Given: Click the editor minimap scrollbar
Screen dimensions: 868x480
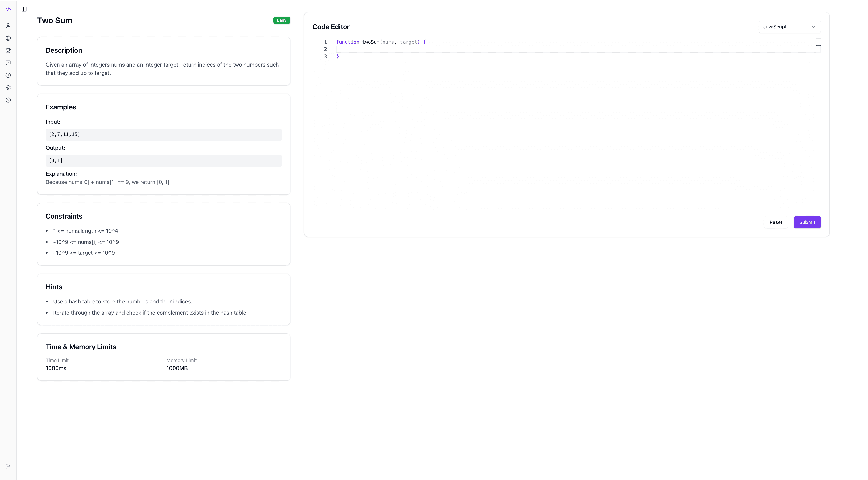Looking at the screenshot, I should [818, 124].
